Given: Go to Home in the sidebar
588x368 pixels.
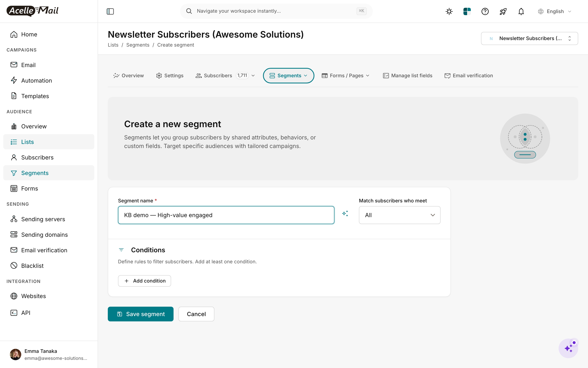Looking at the screenshot, I should (x=49, y=34).
